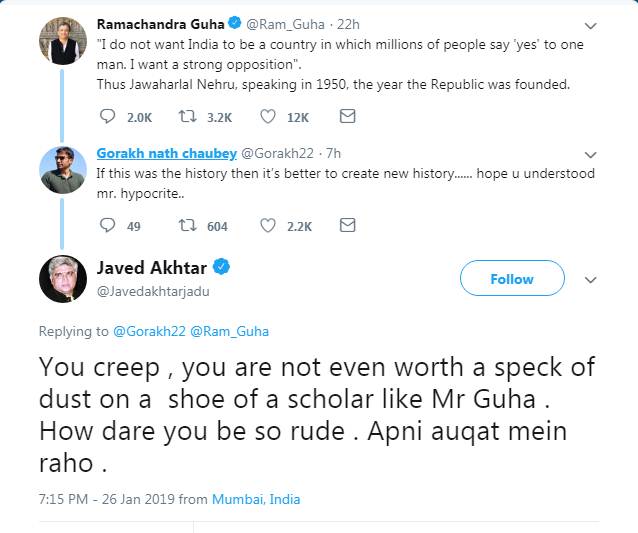Click envelope icon on Gorakh's tweet
Viewport: 638px width, 533px height.
[x=347, y=226]
